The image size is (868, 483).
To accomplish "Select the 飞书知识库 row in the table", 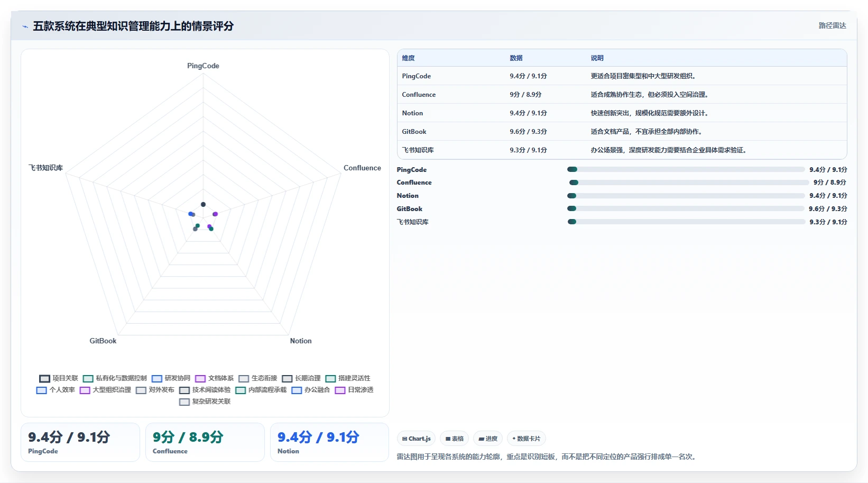I will click(x=622, y=150).
